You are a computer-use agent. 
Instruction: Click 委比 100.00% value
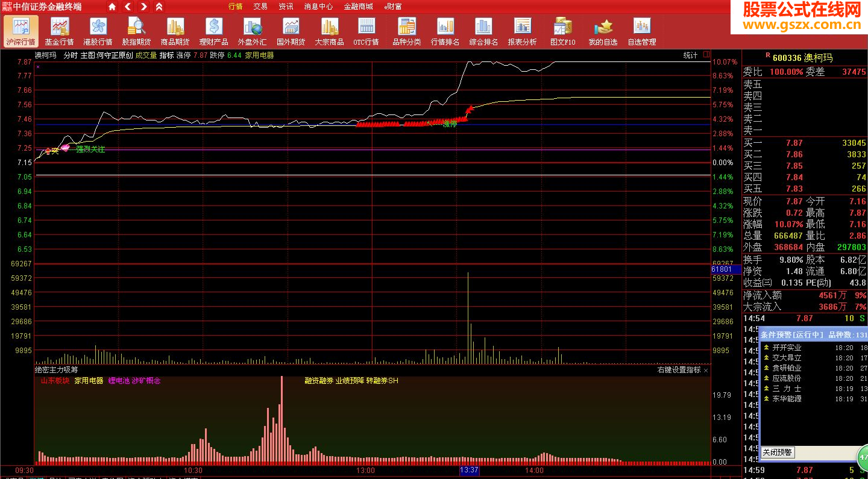click(786, 72)
